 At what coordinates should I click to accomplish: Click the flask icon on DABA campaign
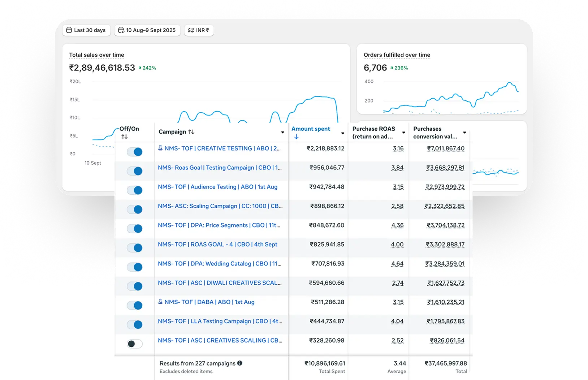coord(160,302)
